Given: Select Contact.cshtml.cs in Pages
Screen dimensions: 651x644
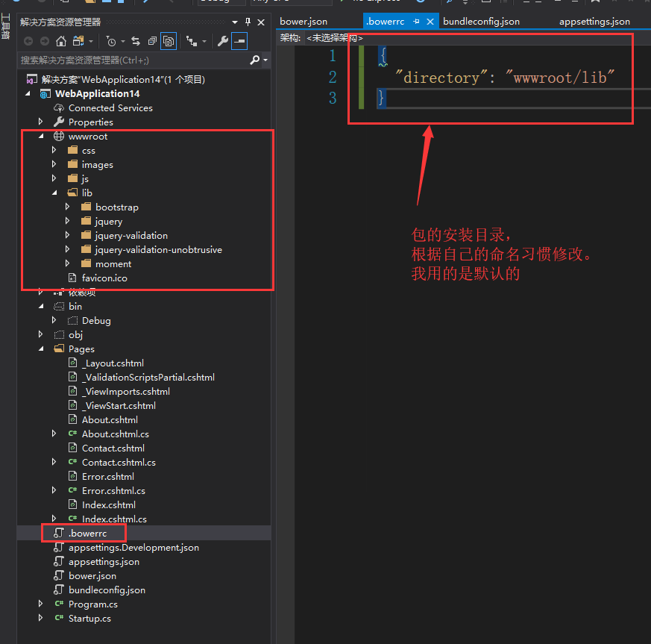Looking at the screenshot, I should tap(119, 463).
